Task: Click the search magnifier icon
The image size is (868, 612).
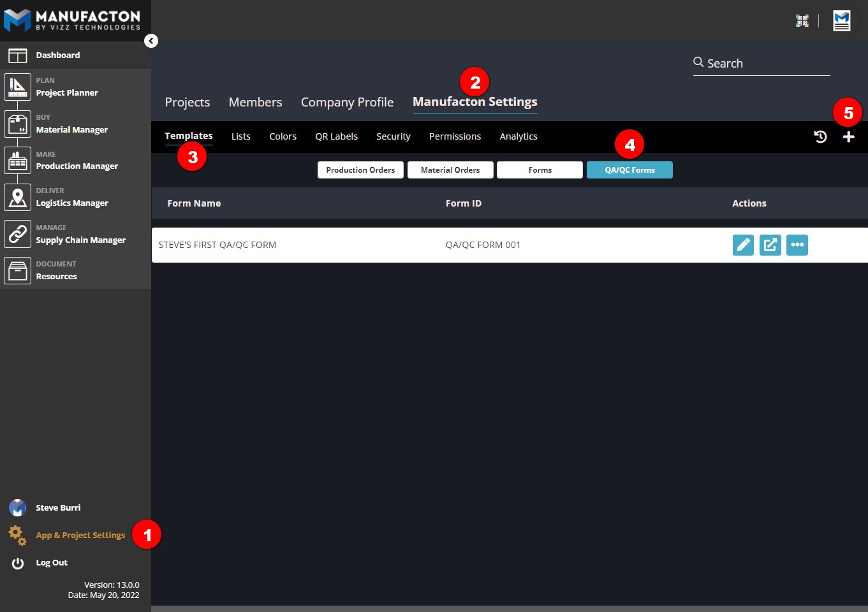Action: [x=698, y=62]
